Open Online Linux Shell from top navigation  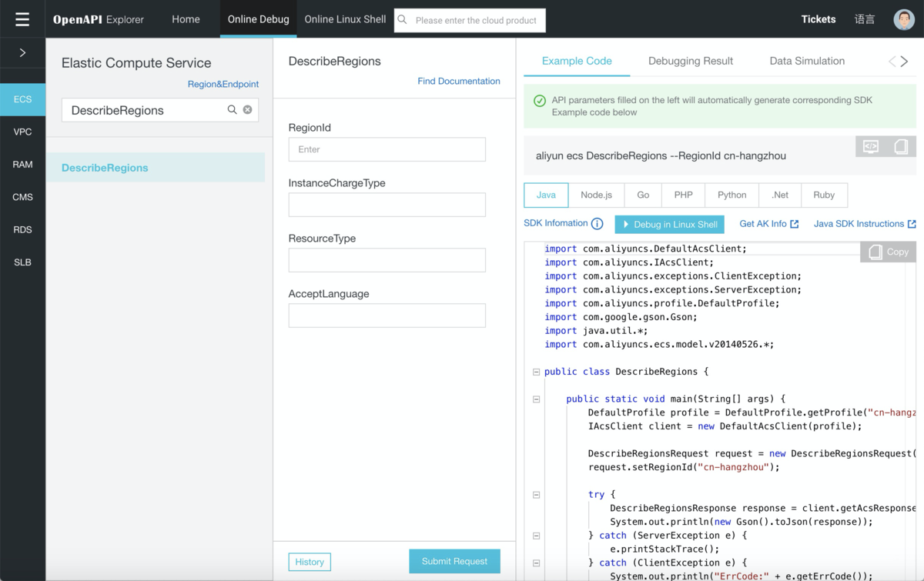click(x=345, y=19)
